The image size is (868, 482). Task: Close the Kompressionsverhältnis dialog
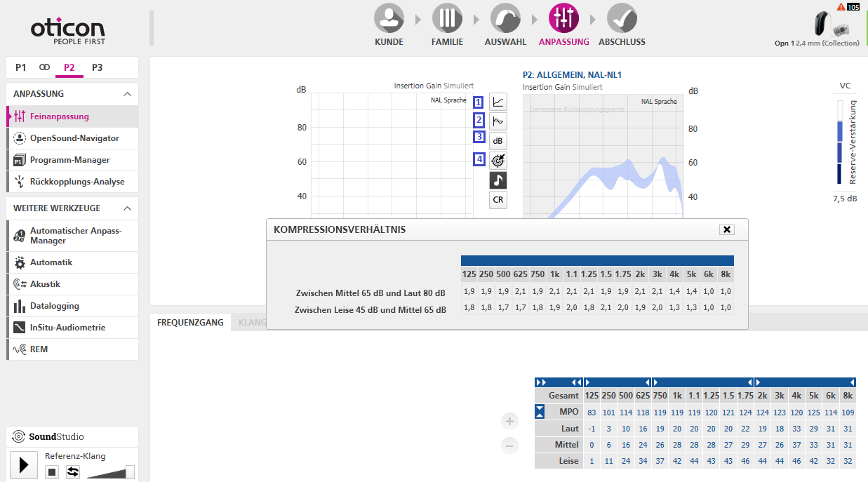[x=727, y=229]
